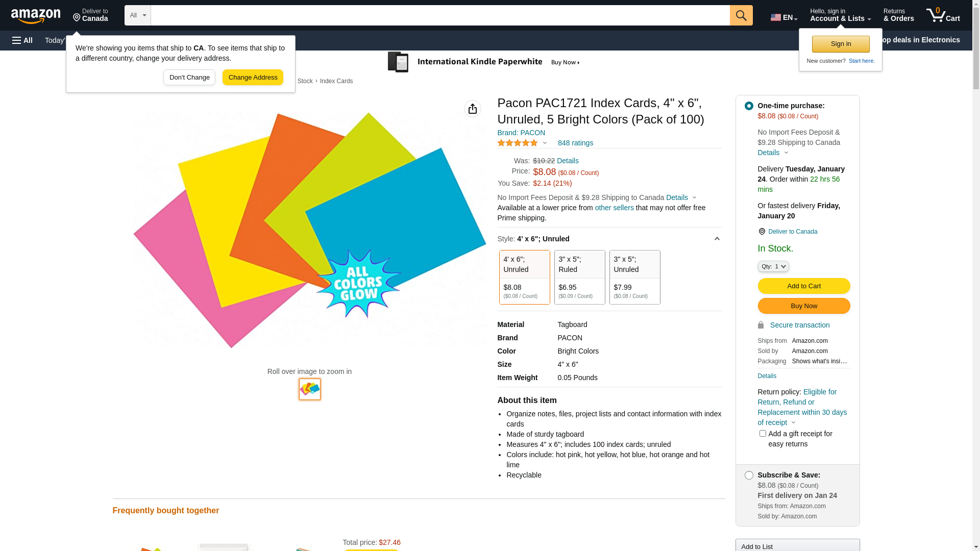This screenshot has height=551, width=980.
Task: Open Returns & Orders
Action: point(898,15)
